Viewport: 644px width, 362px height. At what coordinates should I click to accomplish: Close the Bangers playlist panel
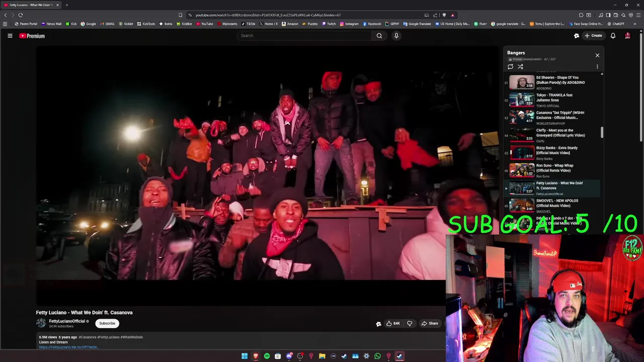click(597, 55)
